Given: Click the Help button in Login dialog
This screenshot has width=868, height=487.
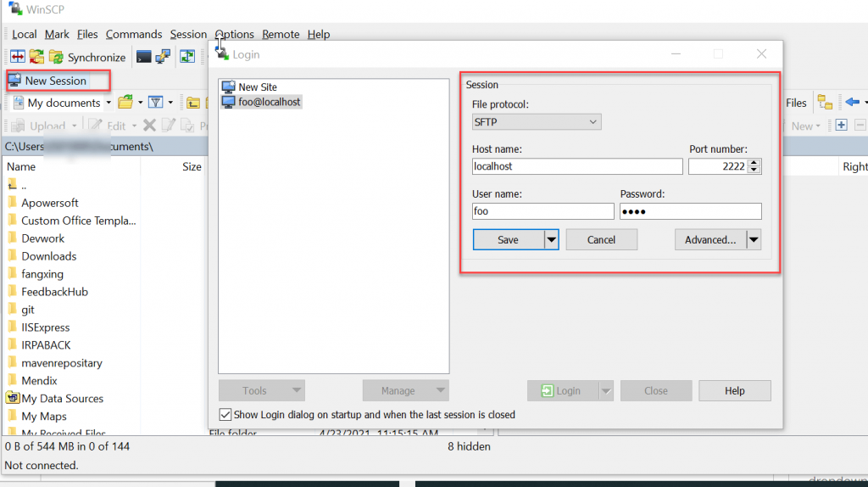Looking at the screenshot, I should point(735,390).
